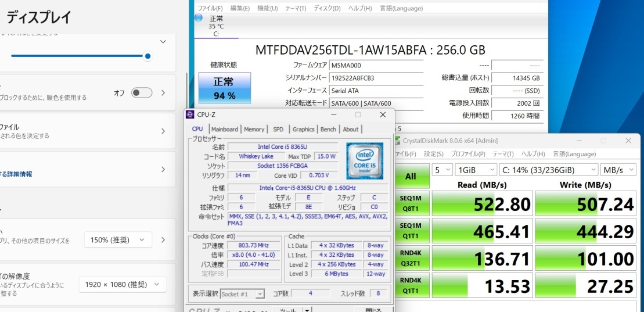Screen dimensions: 644x312
Task: Open the scale 150% dropdown
Action: click(118, 239)
